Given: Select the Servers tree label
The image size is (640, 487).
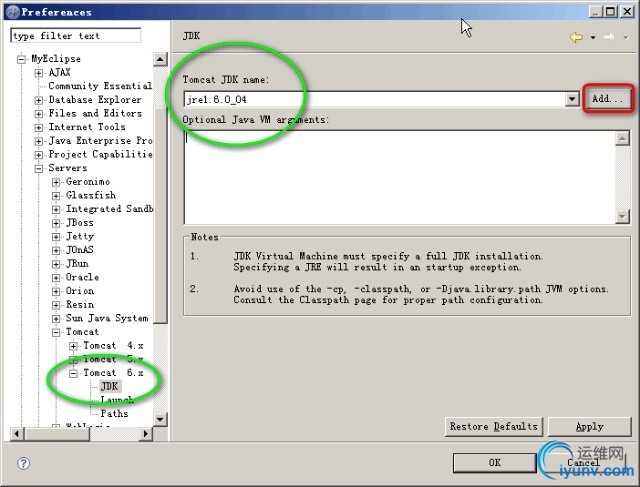Looking at the screenshot, I should 68,168.
